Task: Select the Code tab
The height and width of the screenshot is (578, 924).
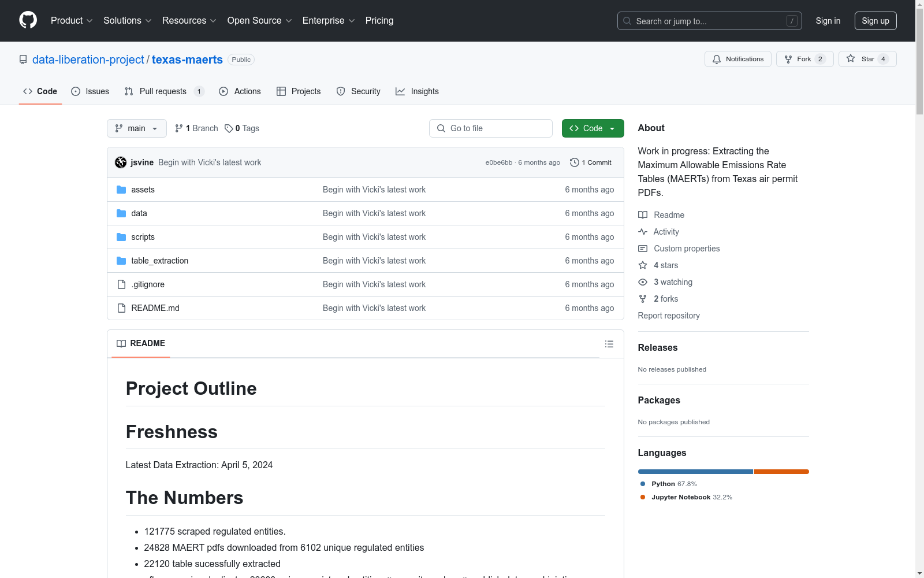Action: [40, 91]
